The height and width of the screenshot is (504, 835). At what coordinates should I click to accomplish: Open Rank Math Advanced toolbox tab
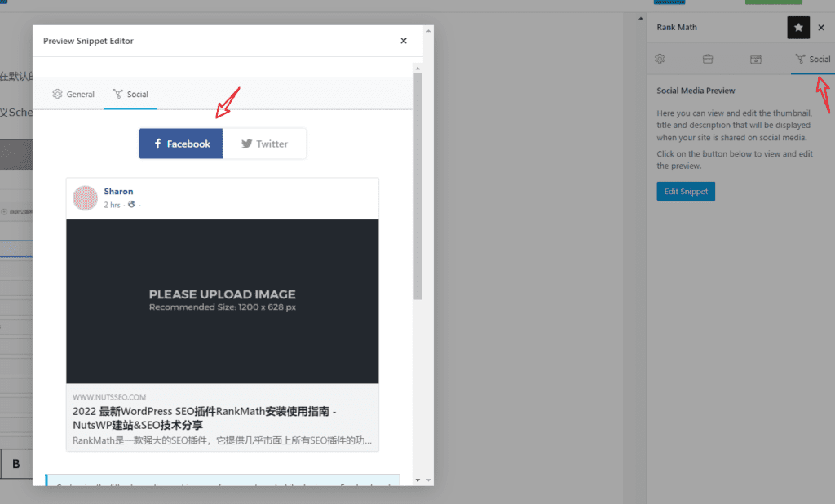708,60
